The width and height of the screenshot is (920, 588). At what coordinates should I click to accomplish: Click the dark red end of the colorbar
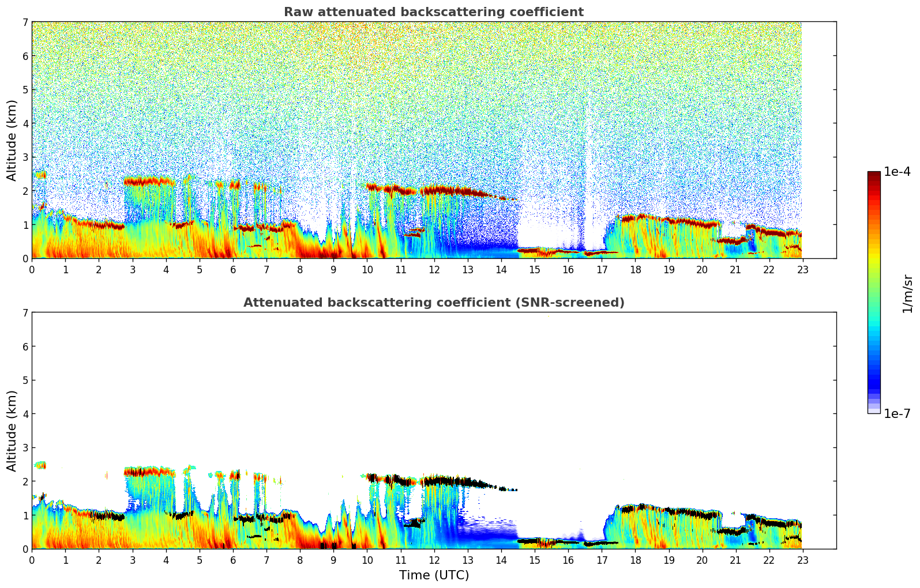tap(874, 175)
